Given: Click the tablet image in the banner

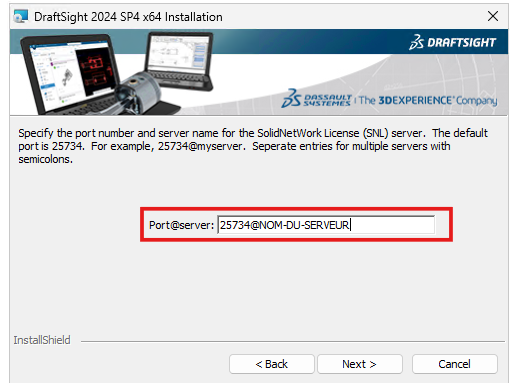Looking at the screenshot, I should tap(179, 61).
